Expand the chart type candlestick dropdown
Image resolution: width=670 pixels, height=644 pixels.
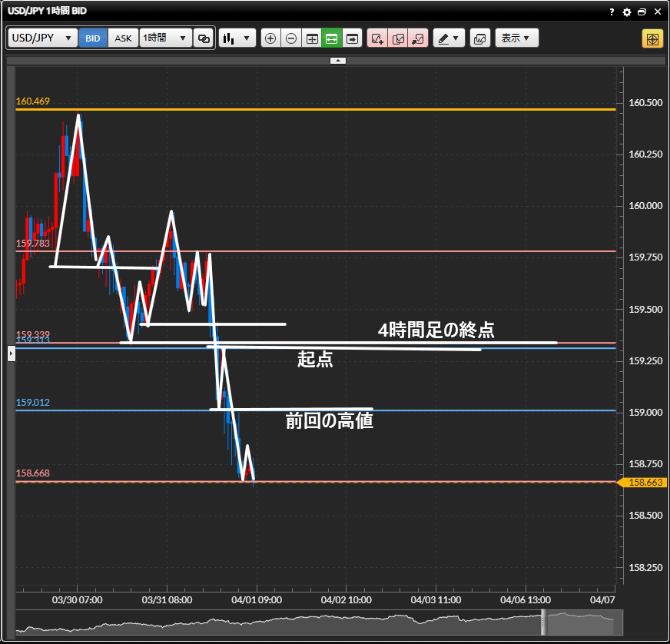click(x=237, y=38)
